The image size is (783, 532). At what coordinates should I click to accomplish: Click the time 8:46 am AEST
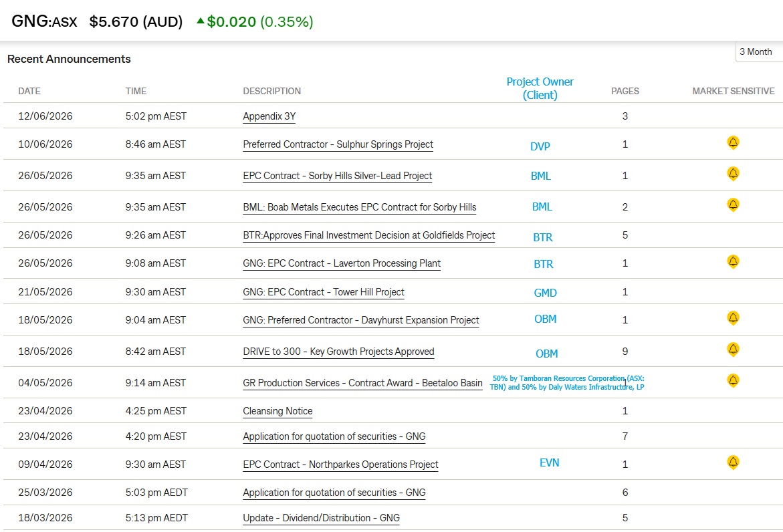(156, 144)
